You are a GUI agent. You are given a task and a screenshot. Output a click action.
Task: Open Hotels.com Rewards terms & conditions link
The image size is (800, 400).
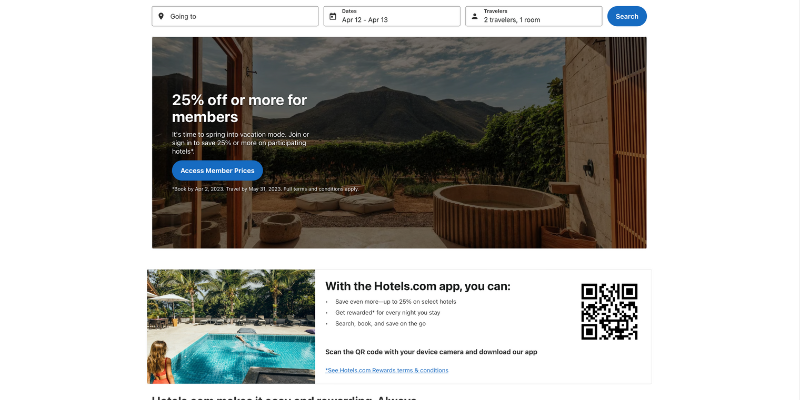387,370
